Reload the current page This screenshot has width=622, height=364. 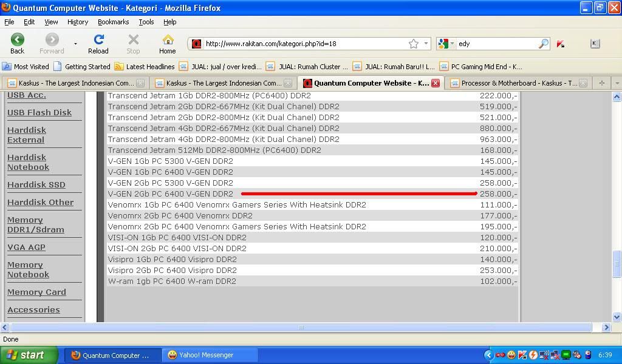[x=98, y=44]
